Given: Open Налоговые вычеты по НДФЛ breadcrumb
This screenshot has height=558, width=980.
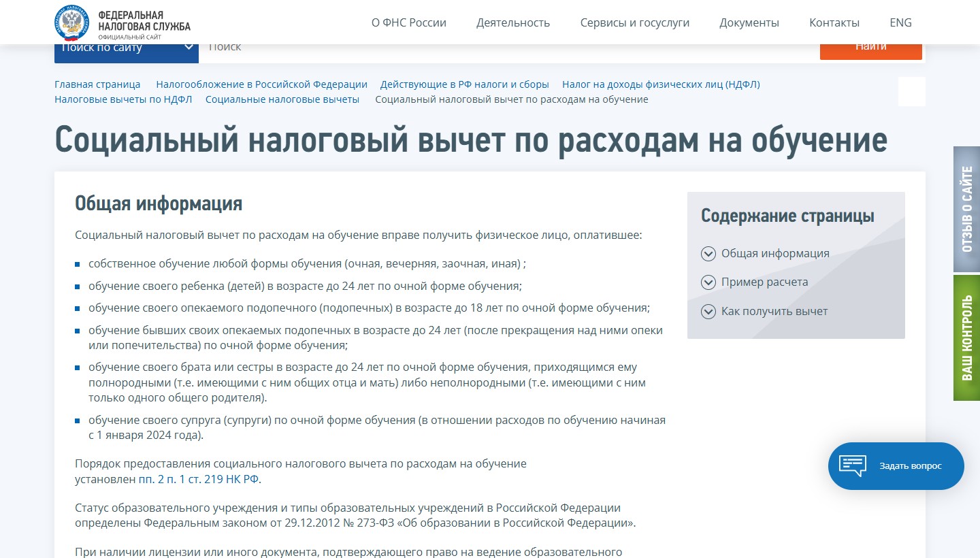Looking at the screenshot, I should 123,99.
